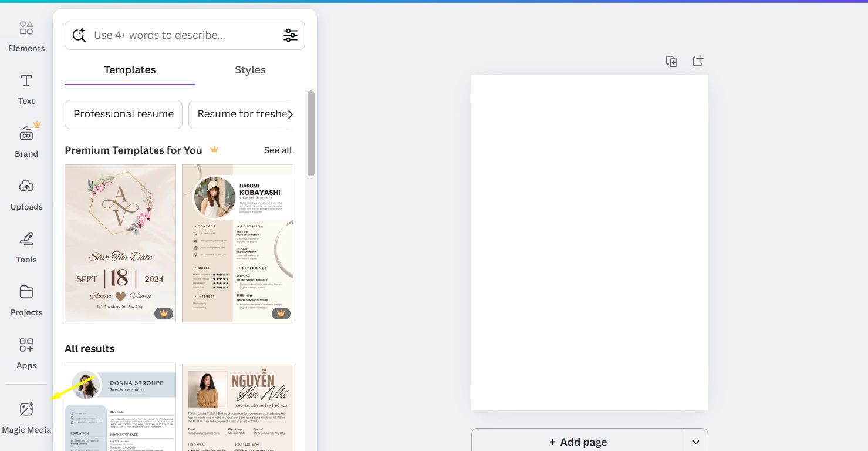The height and width of the screenshot is (451, 868).
Task: Click the duplicate page icon above canvas
Action: point(672,61)
